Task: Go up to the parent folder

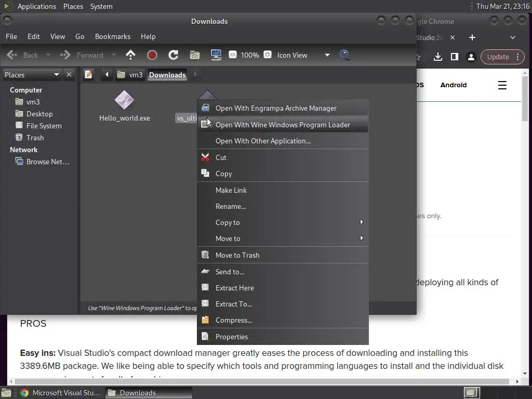Action: click(130, 55)
